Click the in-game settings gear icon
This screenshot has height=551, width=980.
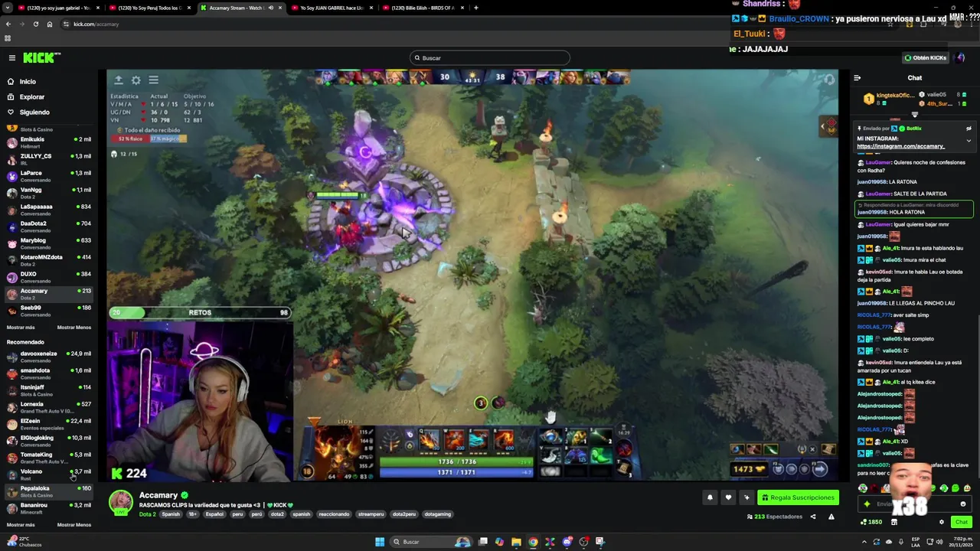[x=136, y=80]
